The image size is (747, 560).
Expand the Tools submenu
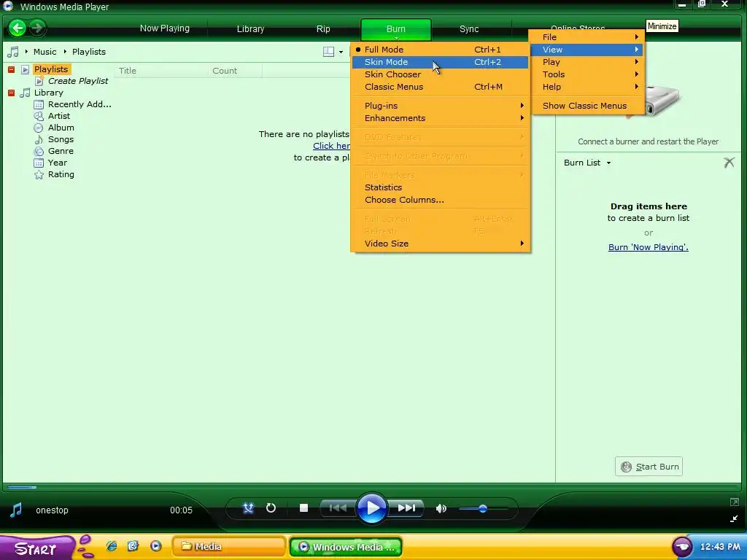point(587,74)
